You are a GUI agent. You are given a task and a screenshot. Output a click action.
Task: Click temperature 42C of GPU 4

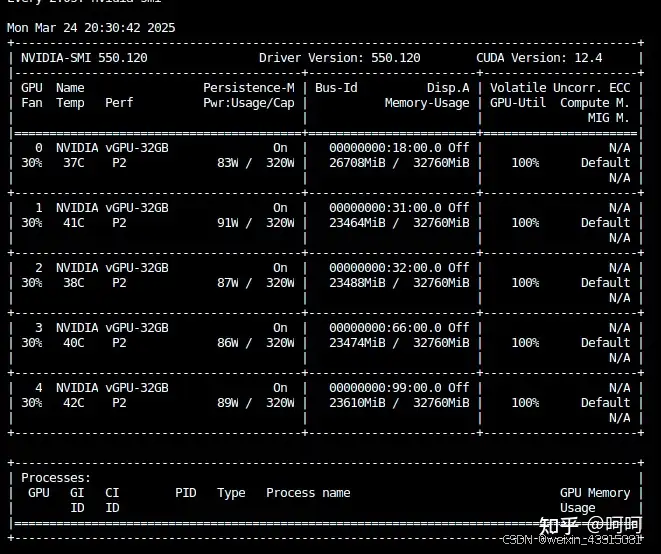tap(73, 403)
